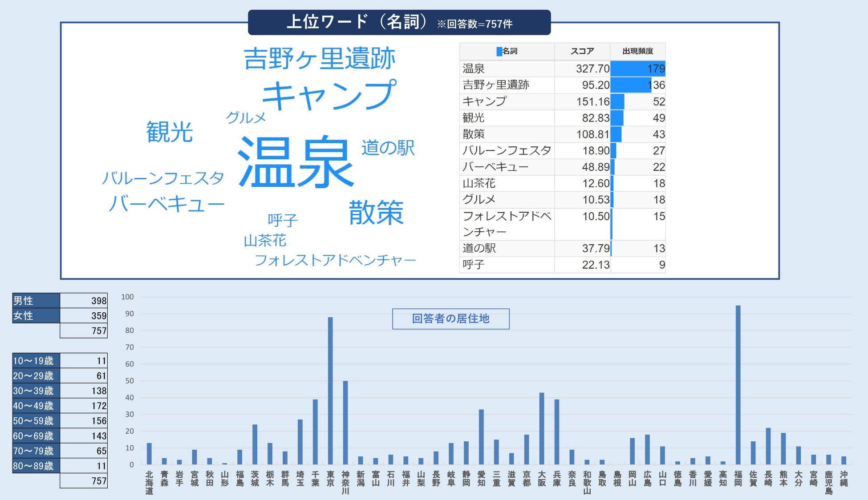This screenshot has height=500, width=868.
Task: Click the 温泉 word in the word cloud
Action: [296, 162]
